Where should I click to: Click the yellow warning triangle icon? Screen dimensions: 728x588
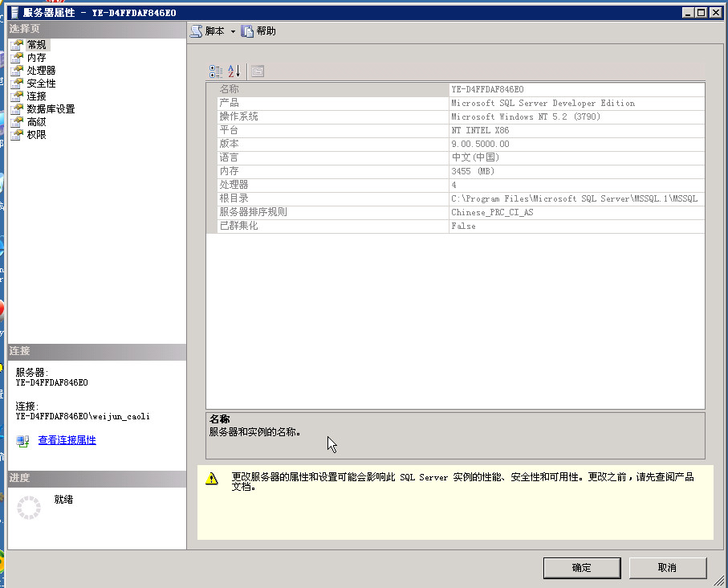212,478
